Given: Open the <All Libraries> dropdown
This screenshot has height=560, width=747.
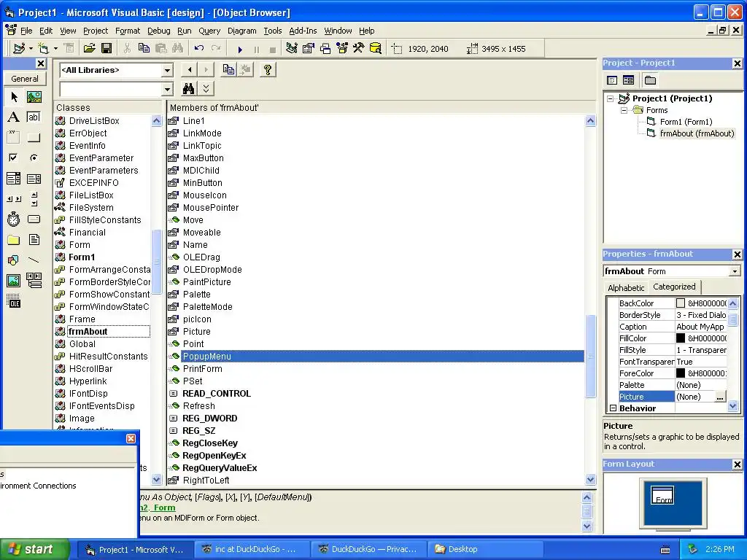Looking at the screenshot, I should pyautogui.click(x=167, y=71).
